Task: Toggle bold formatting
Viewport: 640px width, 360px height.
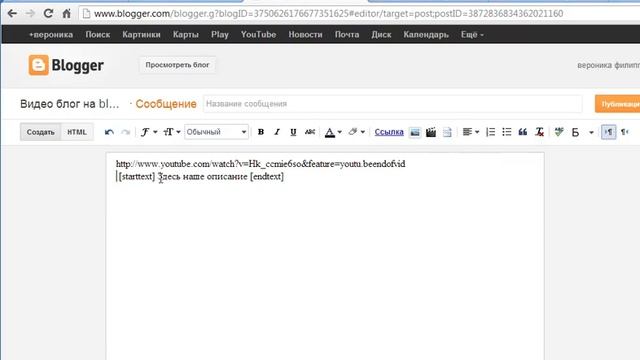Action: tap(261, 132)
